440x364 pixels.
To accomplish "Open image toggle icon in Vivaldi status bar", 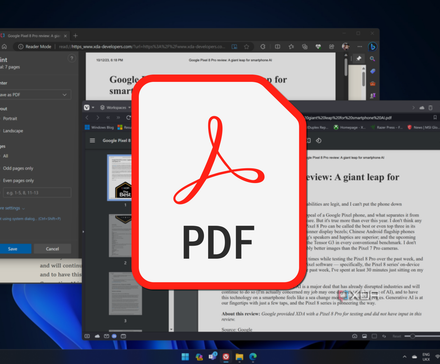I will pyautogui.click(x=364, y=336).
